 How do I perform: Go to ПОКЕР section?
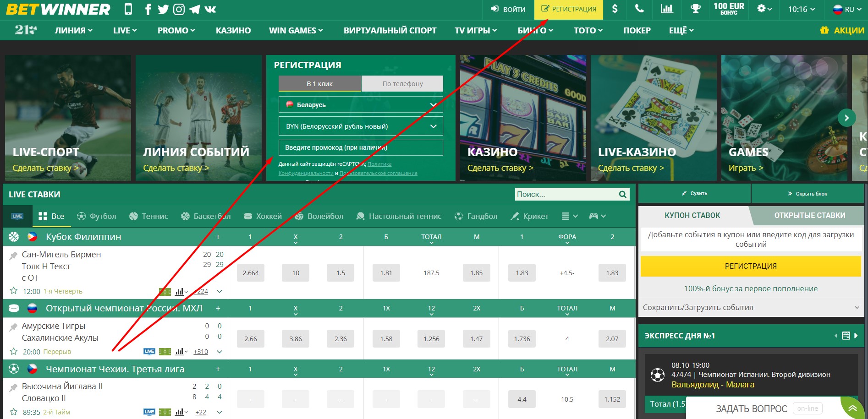pos(637,30)
